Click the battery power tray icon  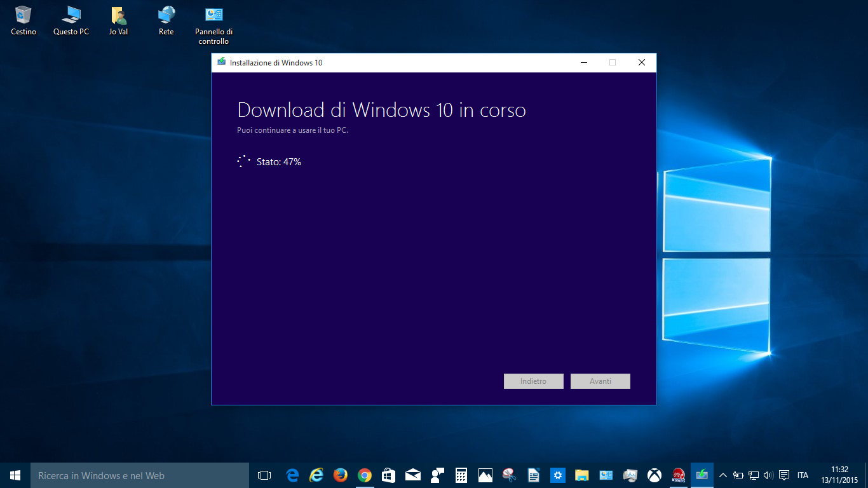coord(738,475)
